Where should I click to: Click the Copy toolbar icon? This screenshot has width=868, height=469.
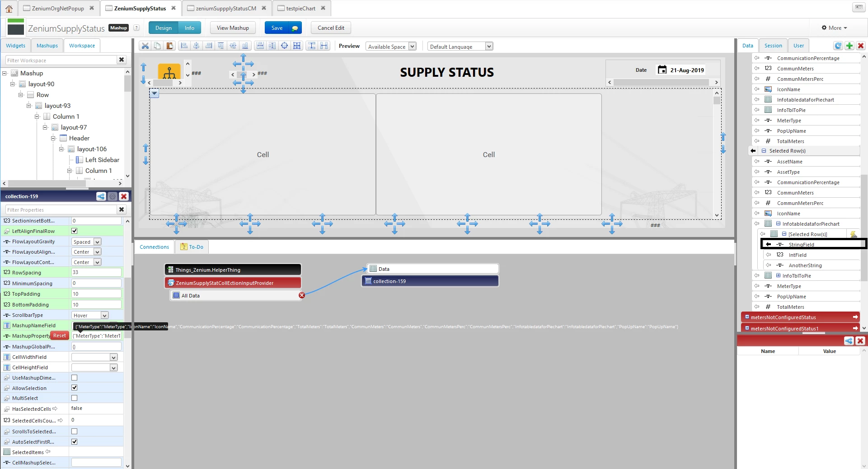pyautogui.click(x=157, y=46)
